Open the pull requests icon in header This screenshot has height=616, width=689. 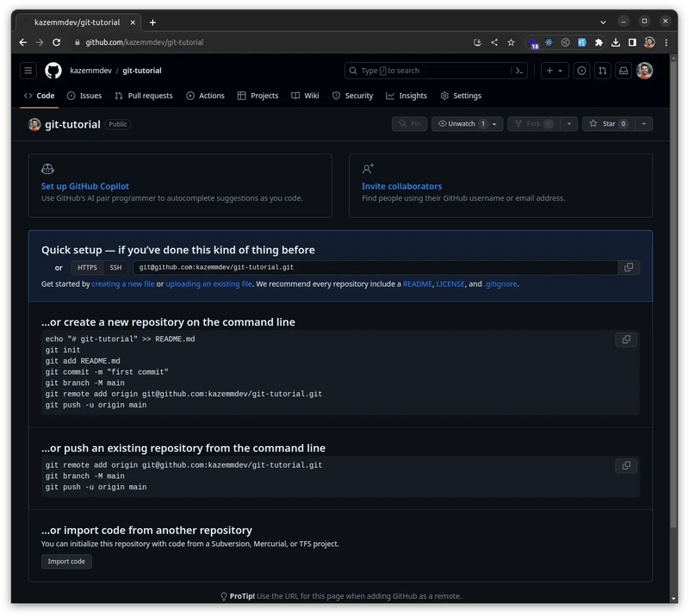(602, 71)
